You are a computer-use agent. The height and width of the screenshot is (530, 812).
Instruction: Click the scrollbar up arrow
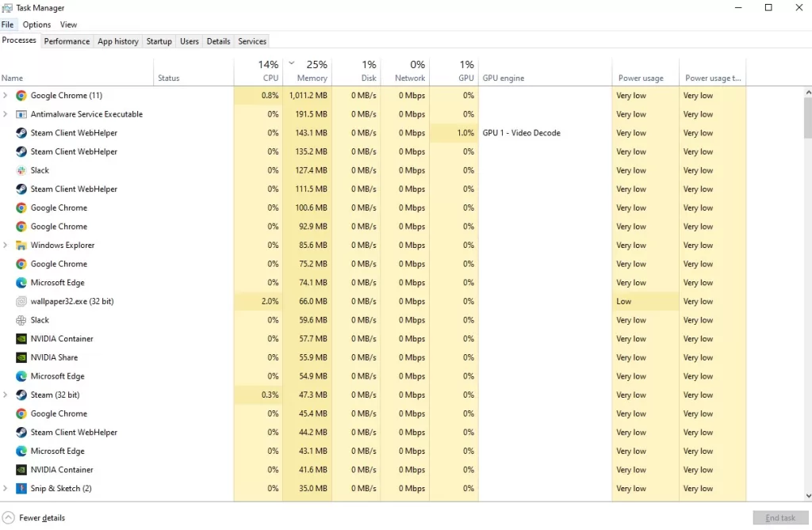click(x=808, y=92)
